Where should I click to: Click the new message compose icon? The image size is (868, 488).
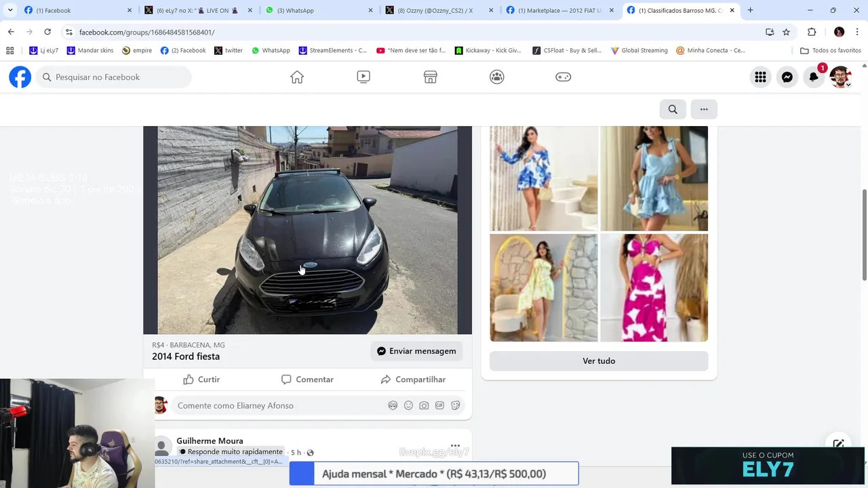(839, 444)
